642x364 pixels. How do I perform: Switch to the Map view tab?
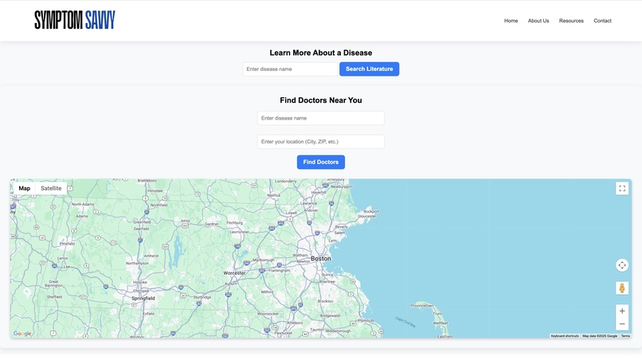pyautogui.click(x=24, y=188)
